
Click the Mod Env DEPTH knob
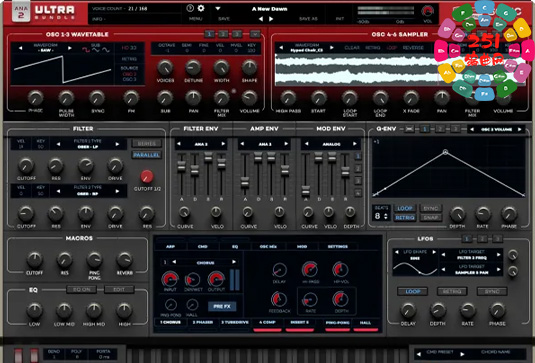350,212
